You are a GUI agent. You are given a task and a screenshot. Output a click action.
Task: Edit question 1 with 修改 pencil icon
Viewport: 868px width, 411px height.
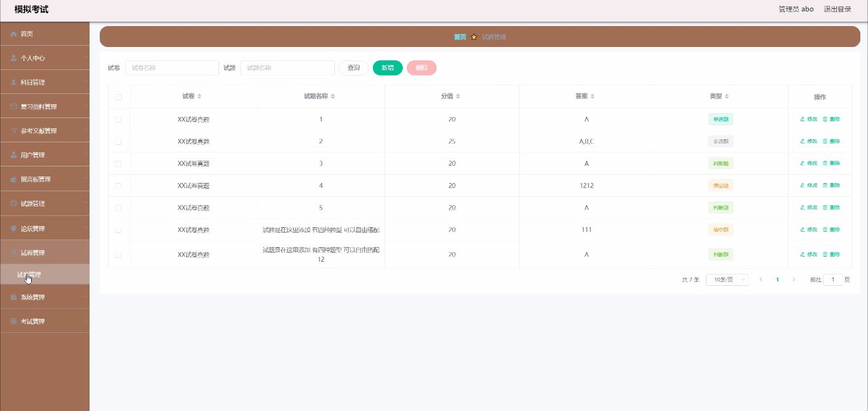pyautogui.click(x=803, y=119)
